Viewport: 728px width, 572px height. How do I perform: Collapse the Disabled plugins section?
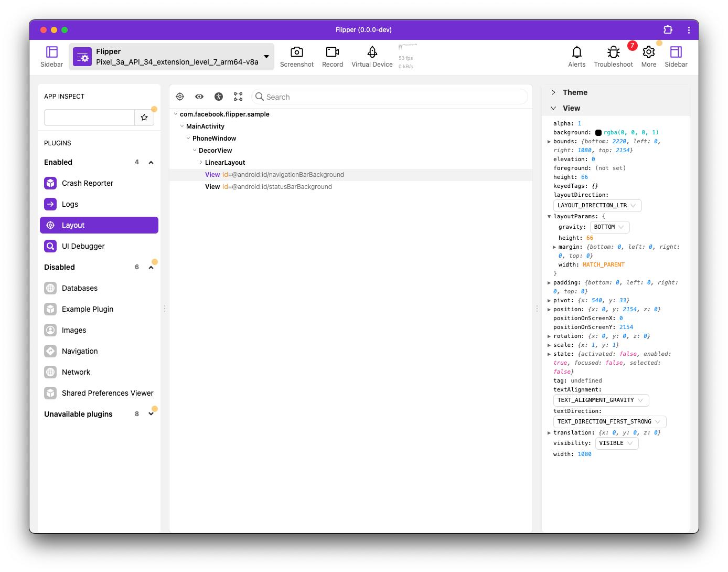(x=151, y=268)
